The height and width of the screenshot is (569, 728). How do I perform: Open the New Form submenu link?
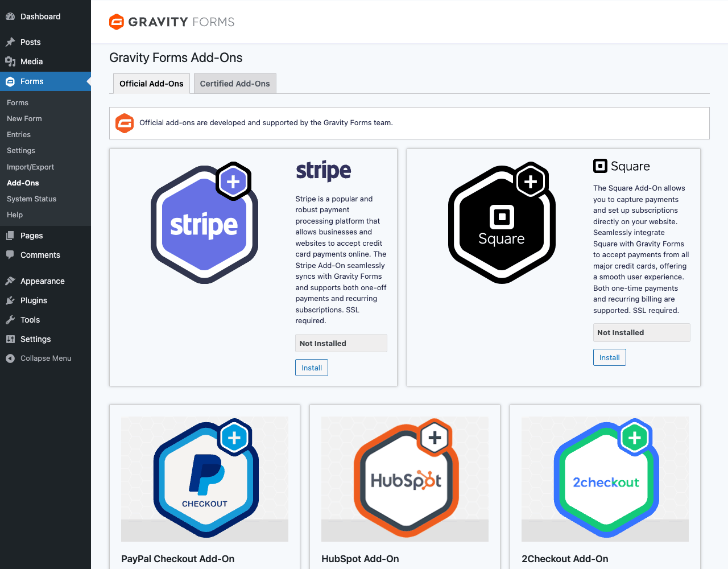tap(24, 118)
